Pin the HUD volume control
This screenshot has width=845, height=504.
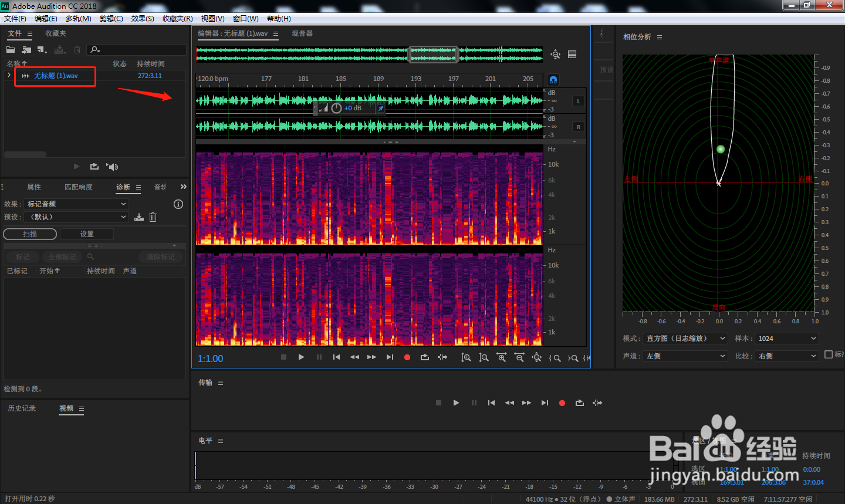point(380,109)
